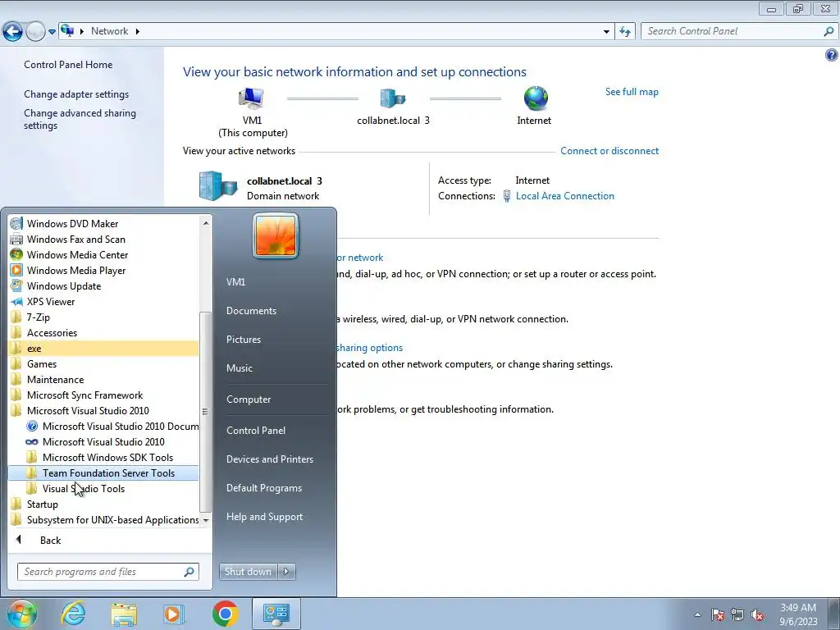Open Windows Explorer from taskbar
Screen dimensions: 840x630
pyautogui.click(x=124, y=614)
